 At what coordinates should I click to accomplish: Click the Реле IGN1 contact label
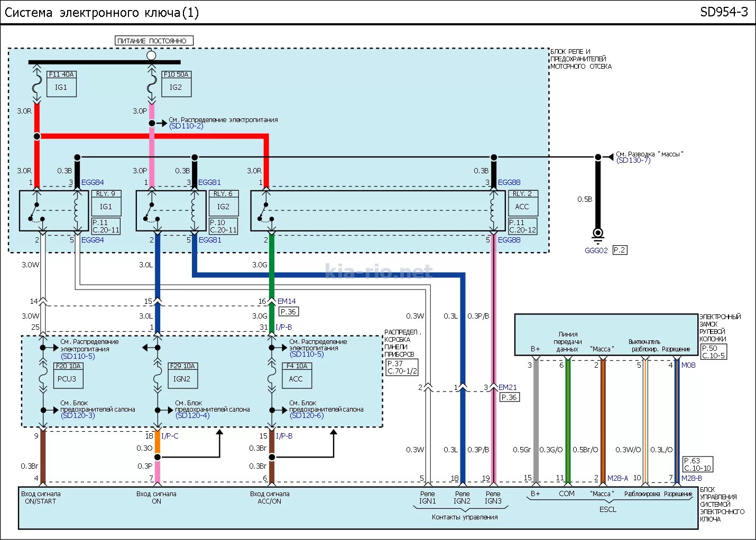click(428, 497)
